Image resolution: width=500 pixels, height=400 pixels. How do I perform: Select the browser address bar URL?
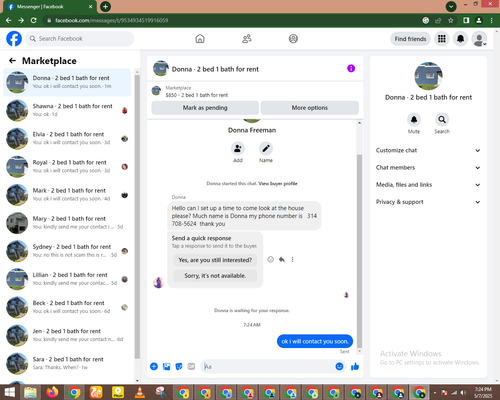click(112, 20)
